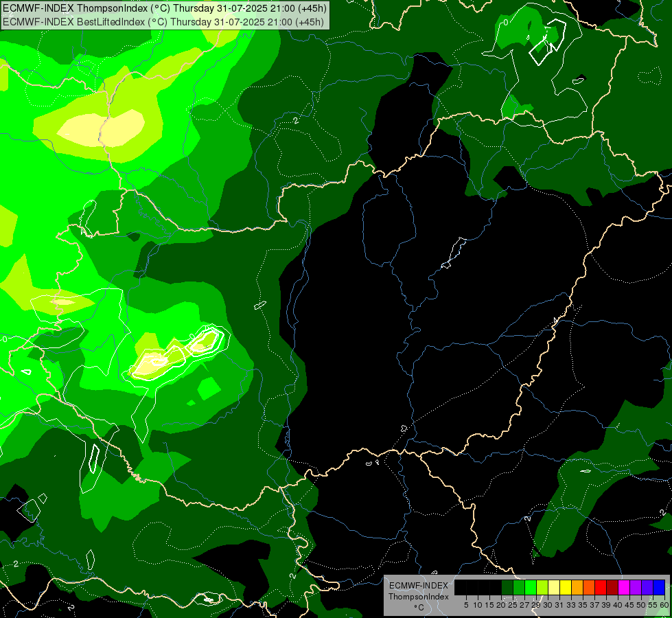Click the bright red 37–39 legend swatch
672x618 pixels.
click(601, 587)
